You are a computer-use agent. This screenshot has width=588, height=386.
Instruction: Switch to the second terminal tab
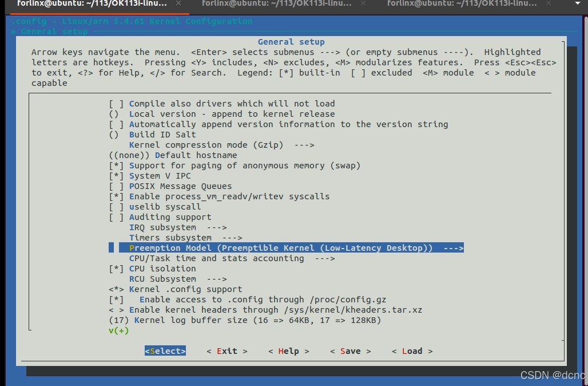[277, 4]
